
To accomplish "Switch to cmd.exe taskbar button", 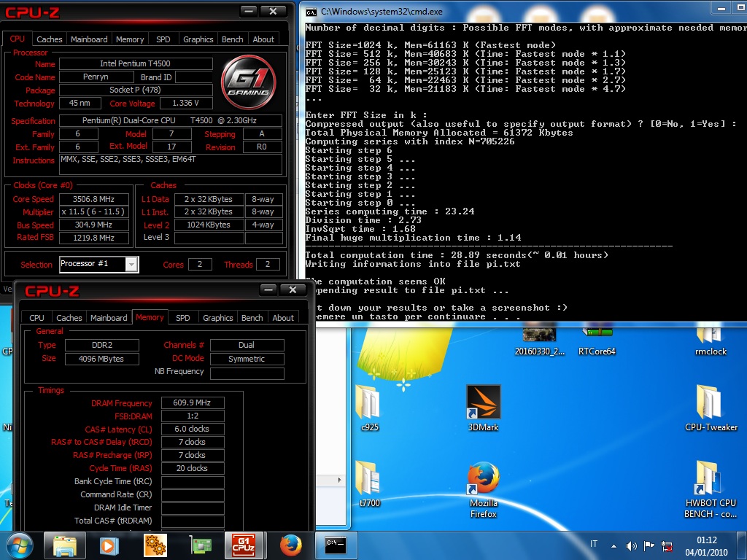I will [x=335, y=545].
